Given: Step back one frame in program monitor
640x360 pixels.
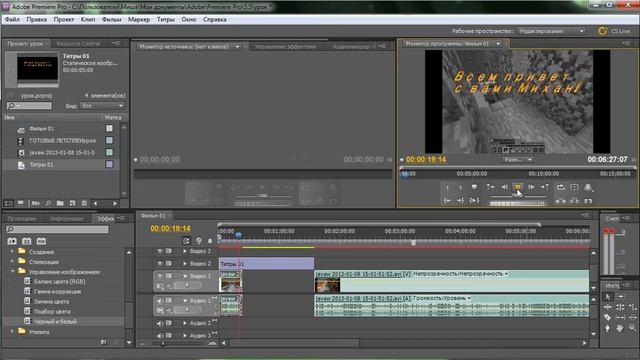Looking at the screenshot, I should point(504,187).
